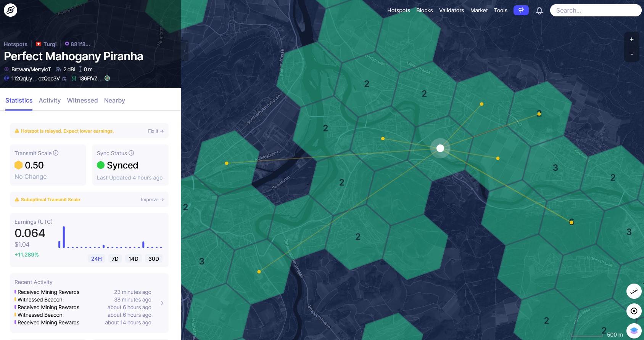This screenshot has width=644, height=340.
Task: Select 24H earnings range
Action: (97, 259)
